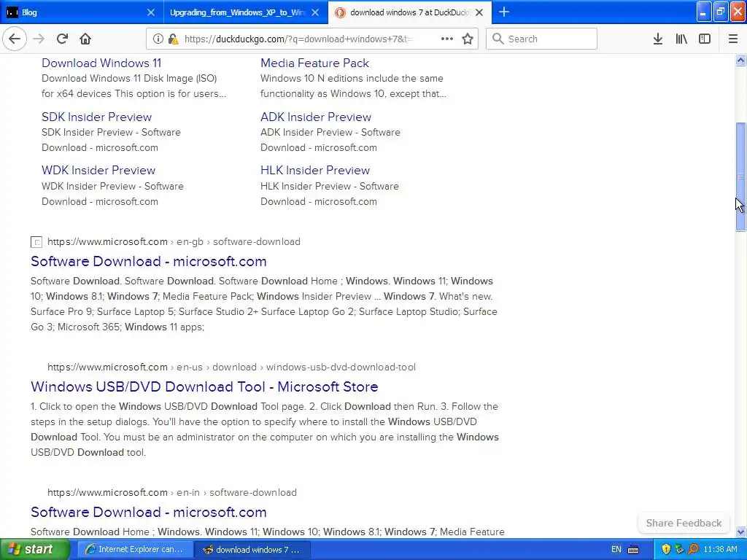The width and height of the screenshot is (747, 560).
Task: Click the magnifier tray icon
Action: 693,550
